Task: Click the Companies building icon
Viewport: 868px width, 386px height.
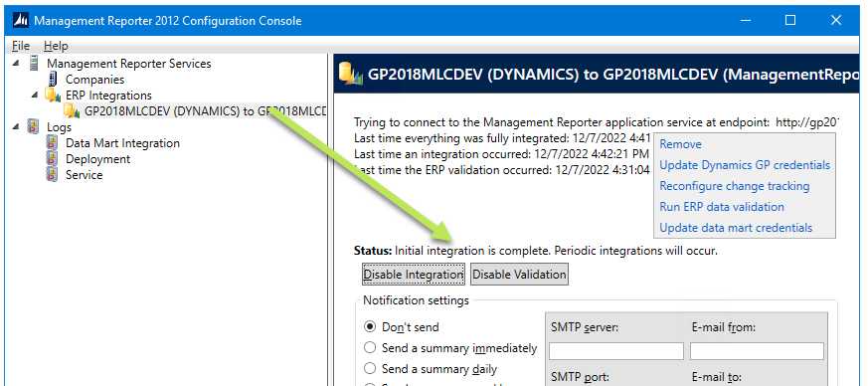Action: (53, 80)
